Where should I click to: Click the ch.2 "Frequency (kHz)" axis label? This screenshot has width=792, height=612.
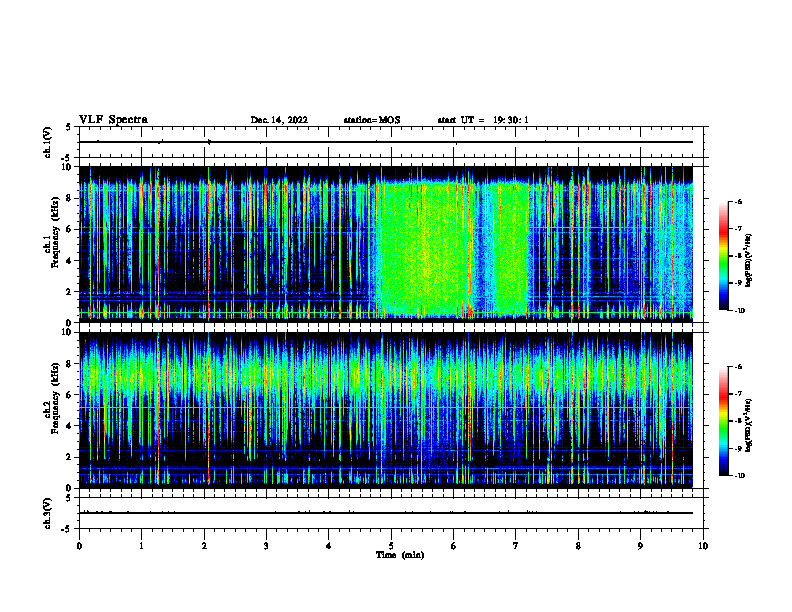pyautogui.click(x=55, y=398)
